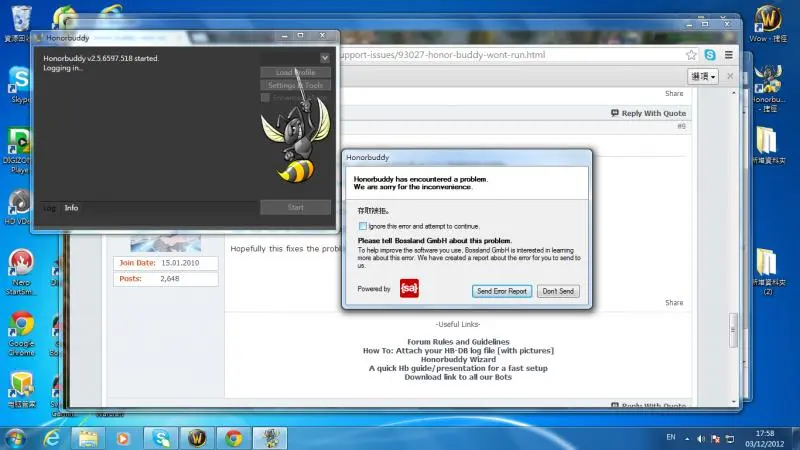The width and height of the screenshot is (800, 450).
Task: Open Internet Explorer from taskbar
Action: click(x=52, y=438)
